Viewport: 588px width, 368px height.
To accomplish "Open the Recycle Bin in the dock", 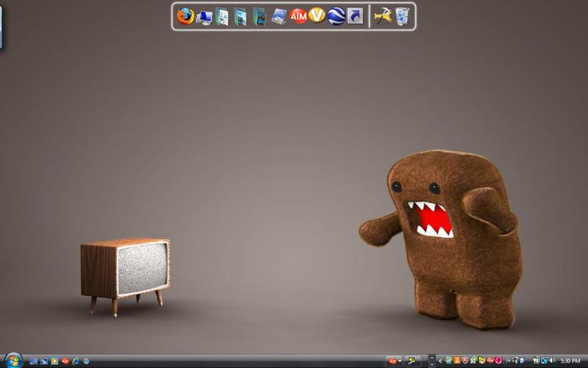I will click(x=402, y=16).
